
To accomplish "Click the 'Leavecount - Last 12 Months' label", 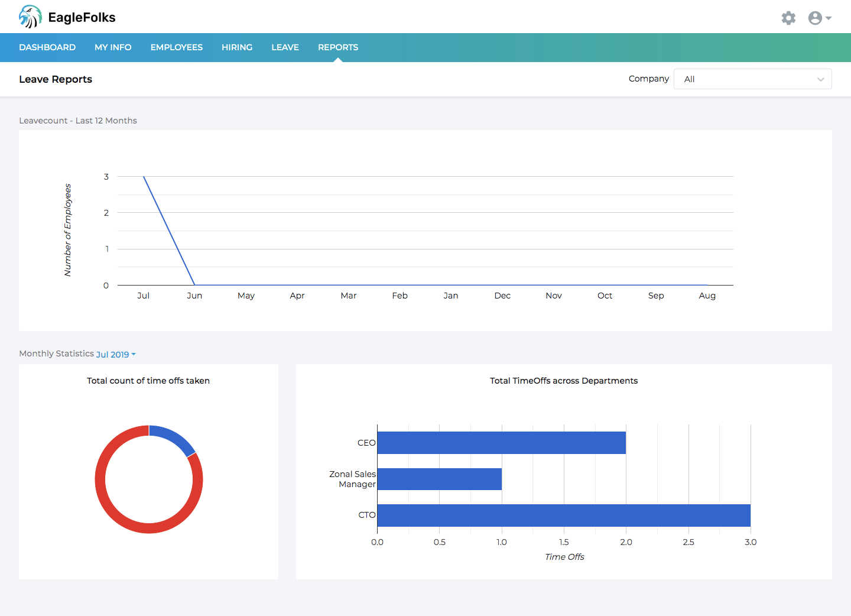I will 78,121.
